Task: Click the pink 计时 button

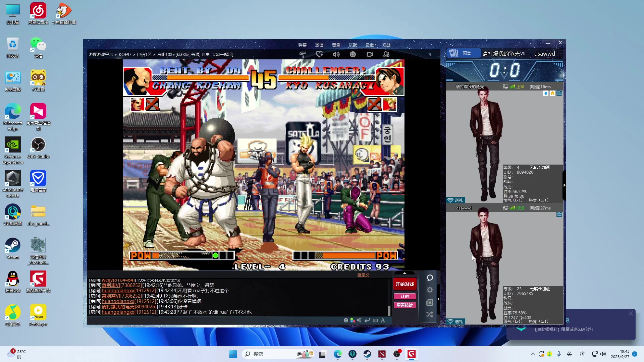Action: click(x=405, y=297)
